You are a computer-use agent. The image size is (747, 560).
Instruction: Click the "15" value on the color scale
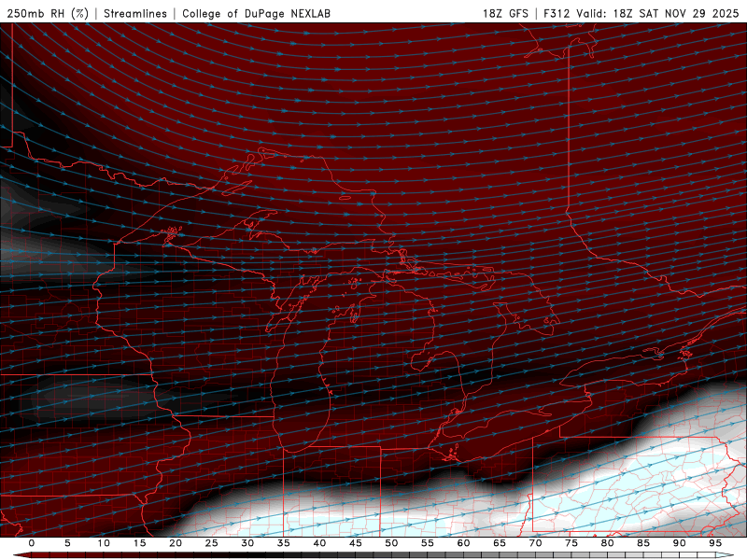(x=139, y=543)
